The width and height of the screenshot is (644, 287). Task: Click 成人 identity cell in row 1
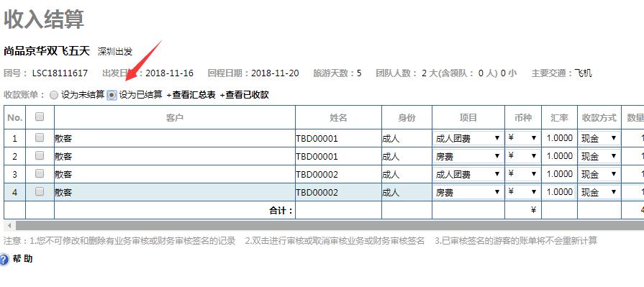point(407,138)
